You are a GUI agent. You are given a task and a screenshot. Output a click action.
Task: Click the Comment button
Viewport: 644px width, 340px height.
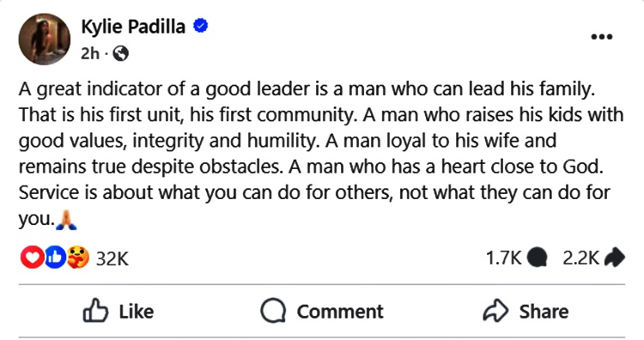[322, 312]
